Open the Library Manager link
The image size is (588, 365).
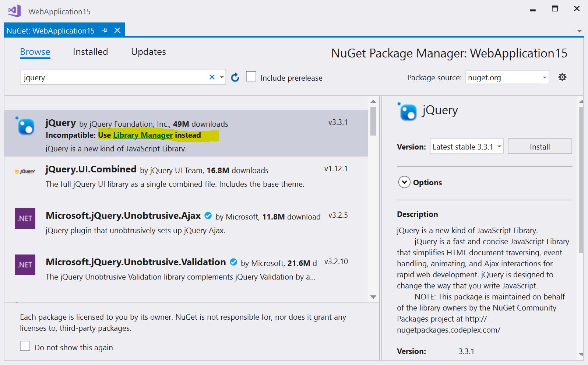[143, 135]
